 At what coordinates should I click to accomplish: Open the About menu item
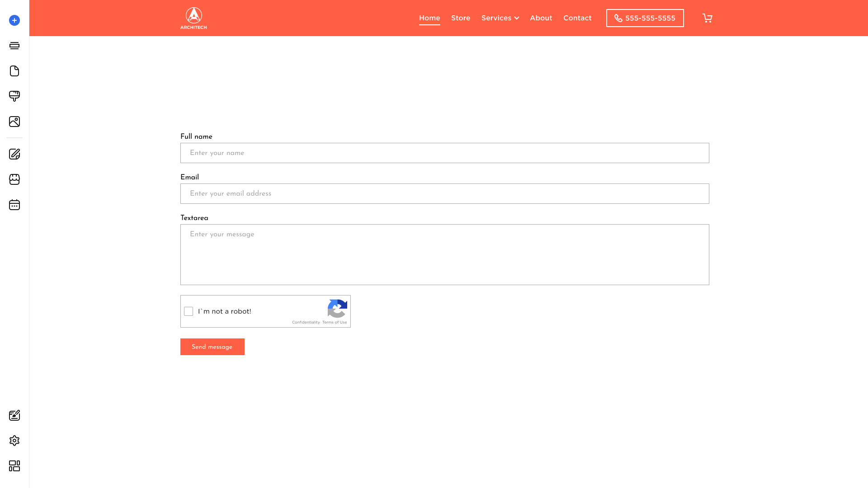[541, 18]
